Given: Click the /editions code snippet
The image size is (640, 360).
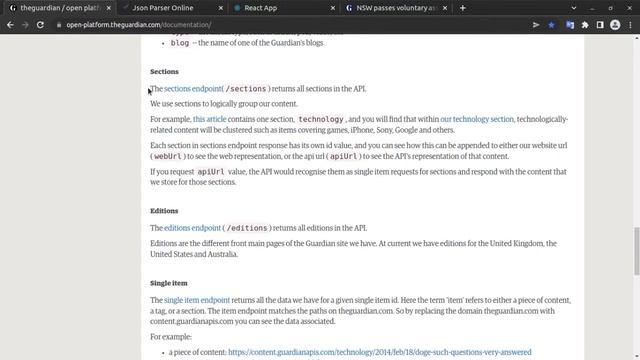Looking at the screenshot, I should point(247,228).
